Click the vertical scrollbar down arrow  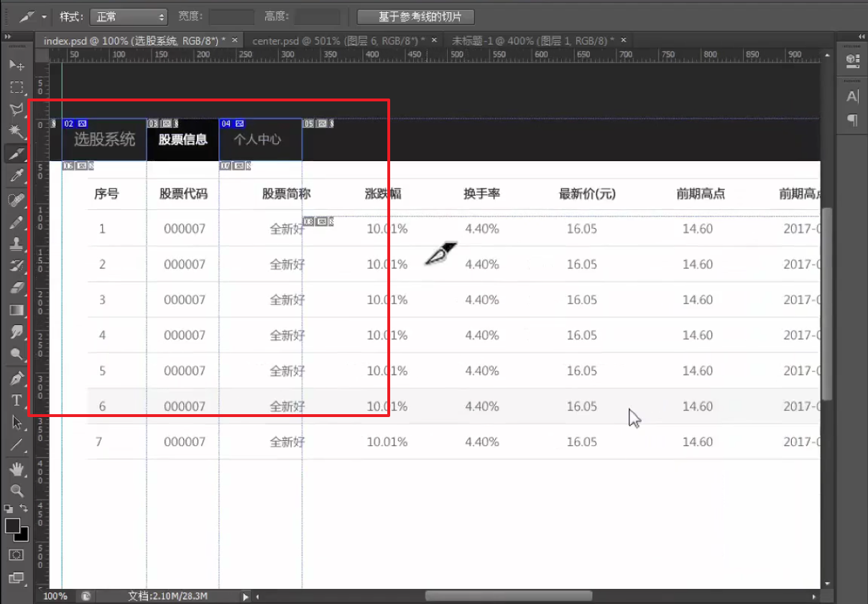827,584
